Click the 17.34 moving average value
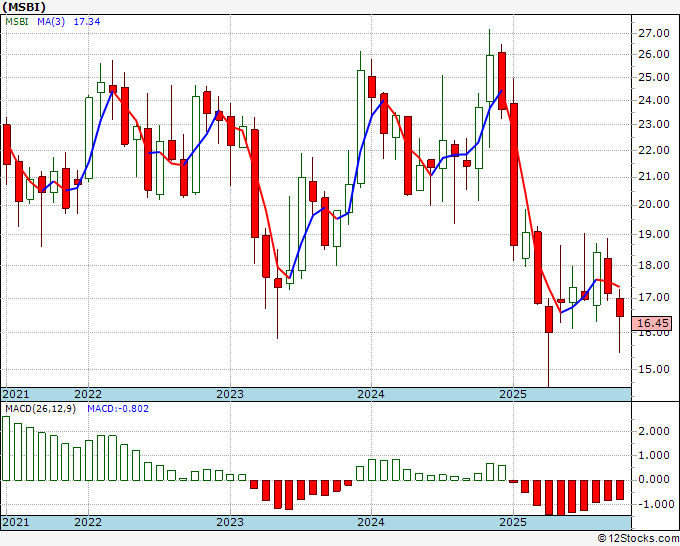Viewport: 680px width, 546px height. click(87, 21)
